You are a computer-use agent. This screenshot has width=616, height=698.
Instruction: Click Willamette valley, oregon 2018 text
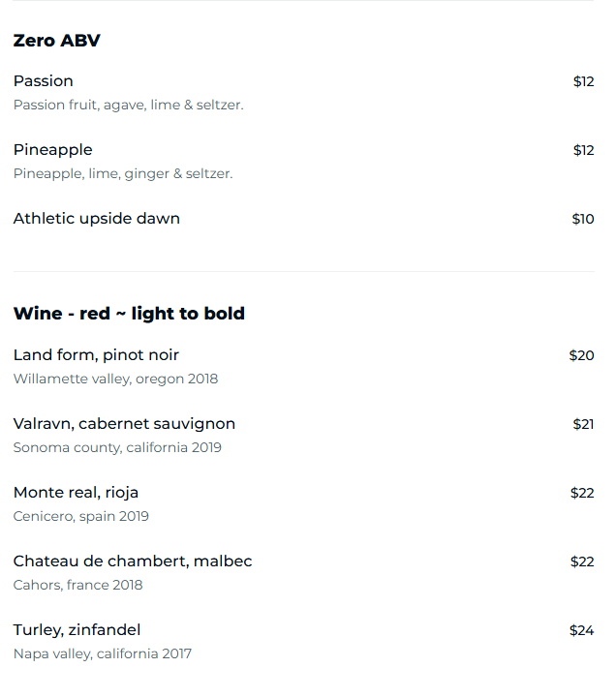point(115,379)
